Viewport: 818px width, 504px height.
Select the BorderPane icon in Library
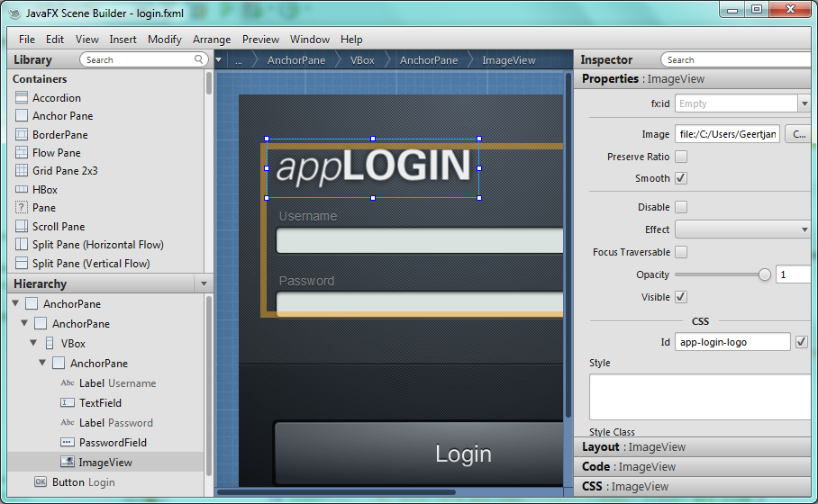pos(23,135)
